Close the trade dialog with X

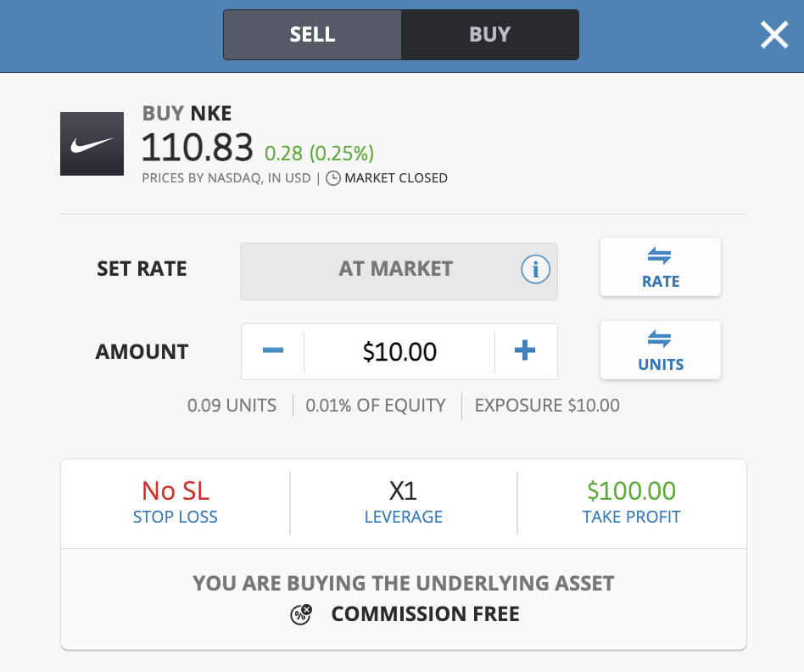(x=773, y=35)
